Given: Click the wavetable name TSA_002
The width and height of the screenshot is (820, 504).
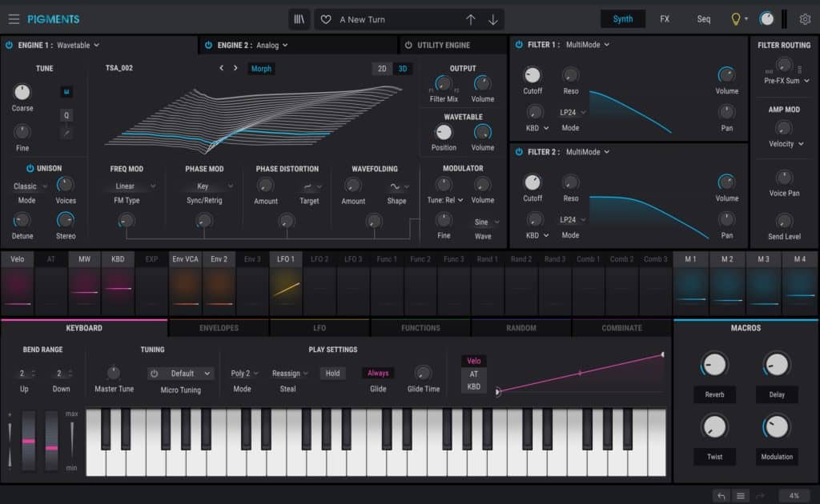Looking at the screenshot, I should pos(119,68).
